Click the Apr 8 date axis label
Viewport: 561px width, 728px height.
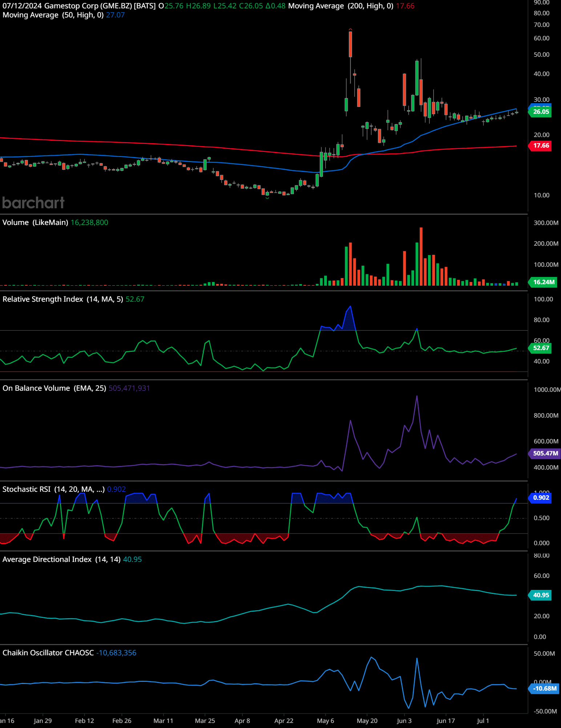(242, 721)
